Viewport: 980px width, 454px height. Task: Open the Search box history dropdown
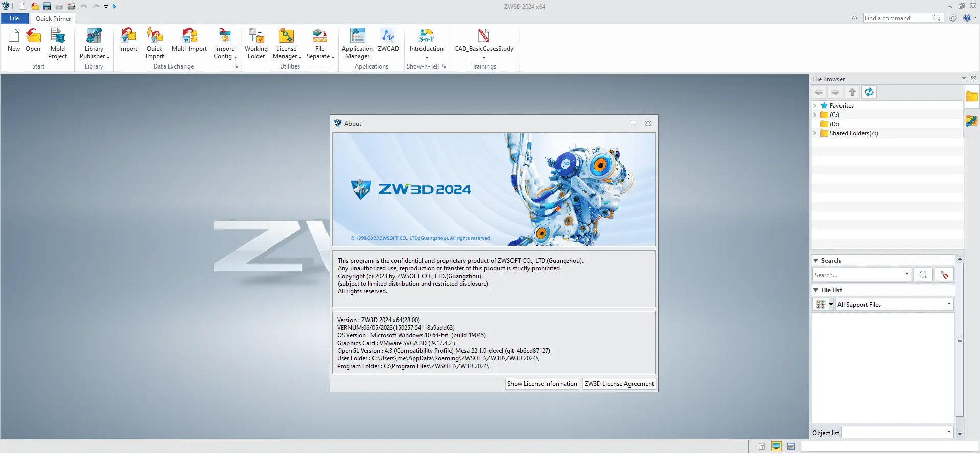pyautogui.click(x=907, y=275)
